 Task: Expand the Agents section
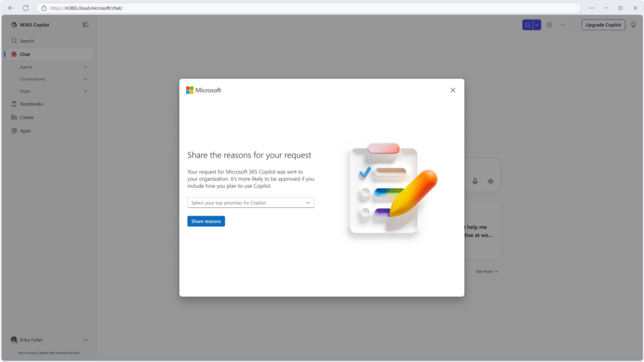[x=85, y=67]
